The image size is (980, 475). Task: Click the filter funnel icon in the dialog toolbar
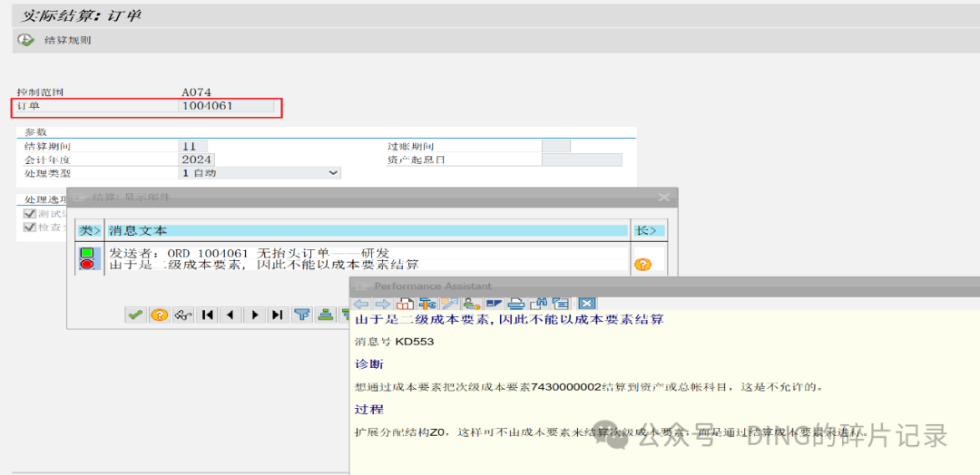tap(302, 315)
